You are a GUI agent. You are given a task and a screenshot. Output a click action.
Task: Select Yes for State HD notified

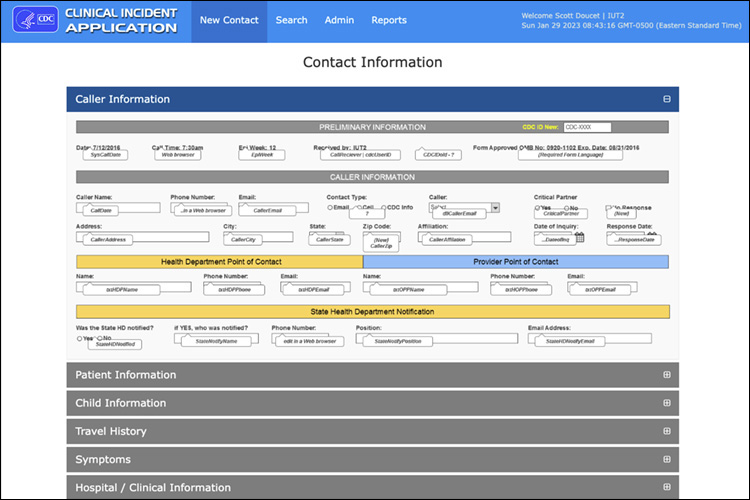pos(80,338)
